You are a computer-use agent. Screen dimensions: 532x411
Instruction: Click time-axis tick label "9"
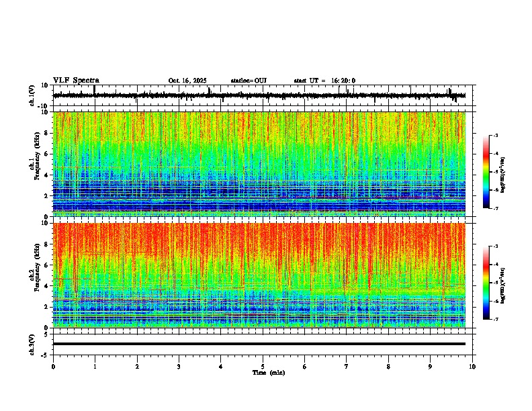coord(430,367)
